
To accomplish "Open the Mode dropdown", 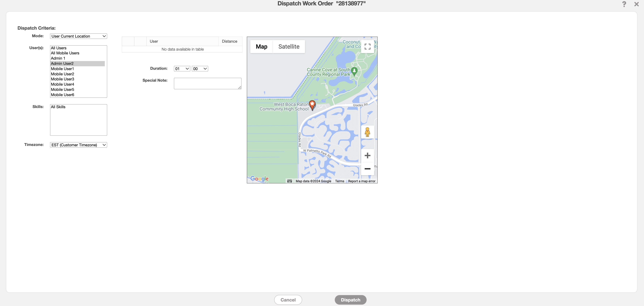I will coord(79,36).
